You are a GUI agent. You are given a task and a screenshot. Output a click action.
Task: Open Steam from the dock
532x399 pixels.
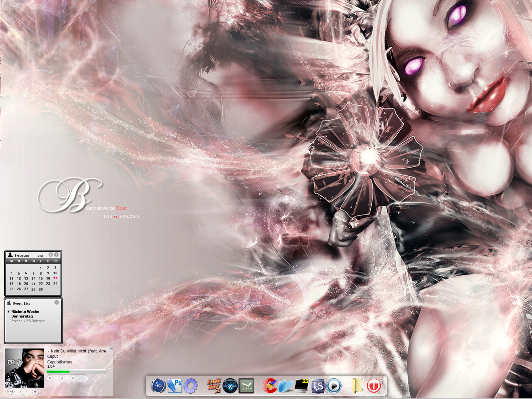click(246, 386)
